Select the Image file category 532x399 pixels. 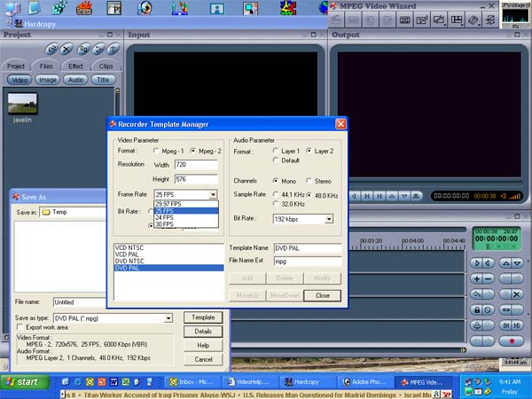pos(48,80)
